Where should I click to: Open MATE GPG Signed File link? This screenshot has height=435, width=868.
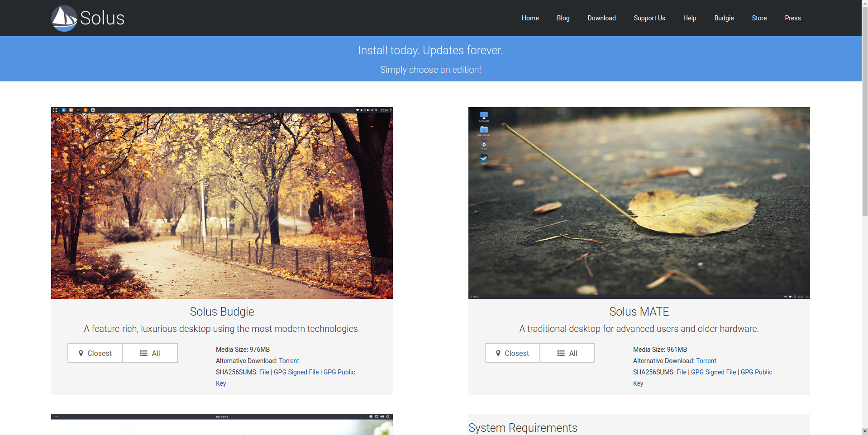[713, 372]
